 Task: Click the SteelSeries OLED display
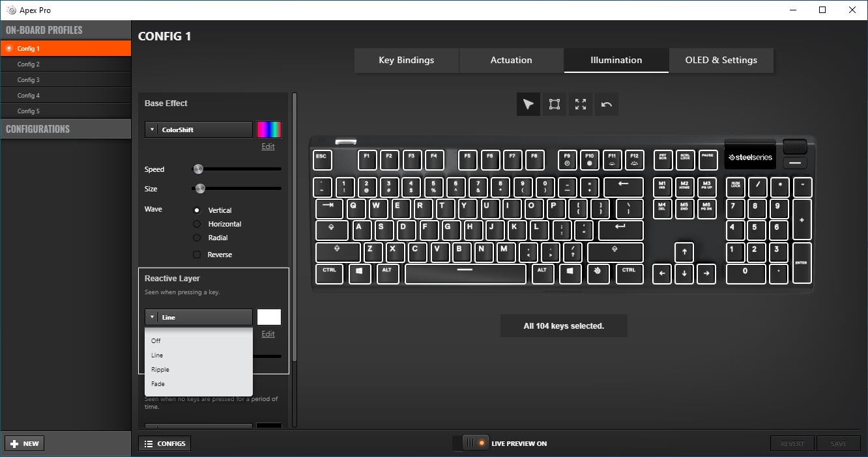pos(750,156)
